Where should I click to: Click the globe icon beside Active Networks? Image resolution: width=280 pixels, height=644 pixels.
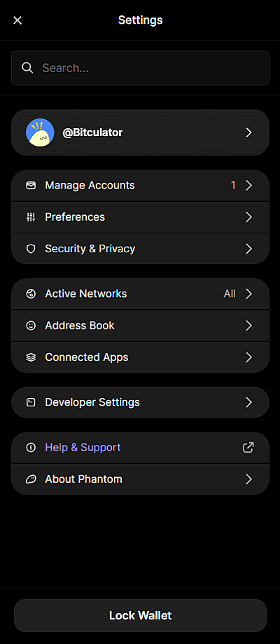tap(31, 294)
